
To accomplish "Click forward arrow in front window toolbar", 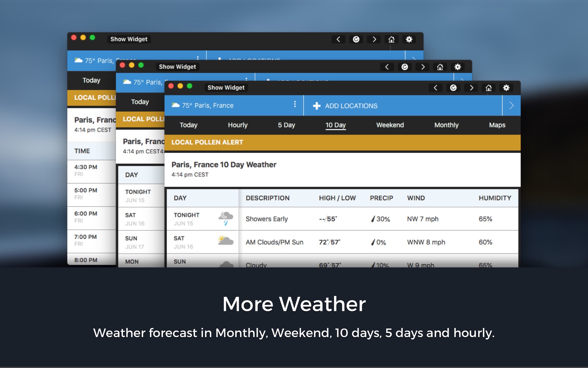I will 471,88.
